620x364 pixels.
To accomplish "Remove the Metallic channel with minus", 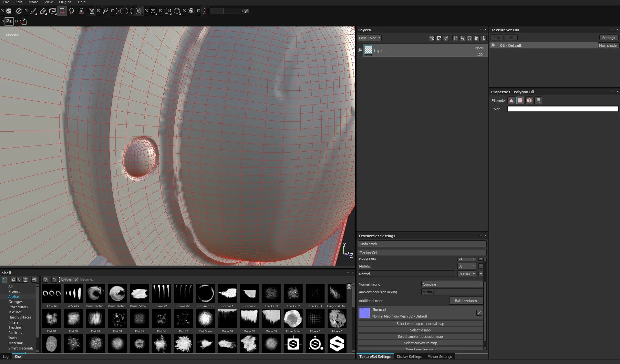I will coord(481,266).
